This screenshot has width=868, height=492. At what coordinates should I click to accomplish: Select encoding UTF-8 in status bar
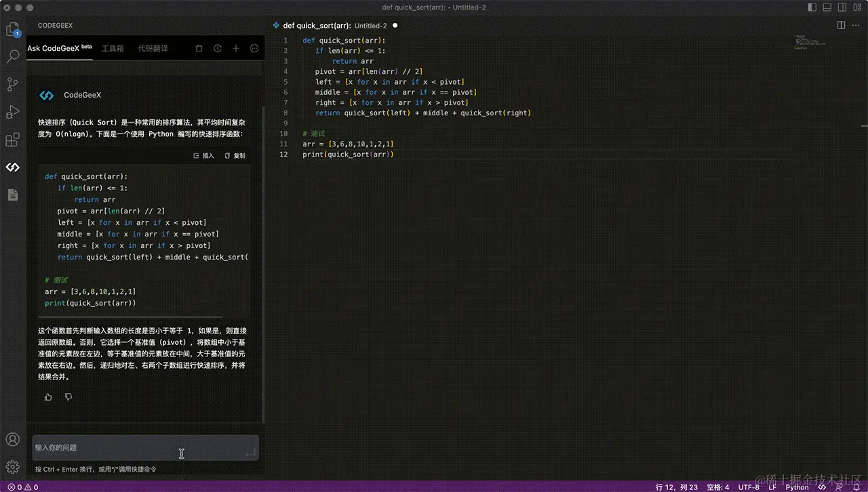coord(749,487)
